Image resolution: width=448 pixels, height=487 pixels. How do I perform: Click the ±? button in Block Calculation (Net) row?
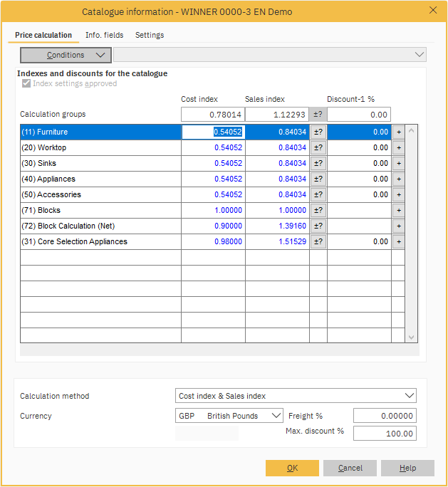click(x=318, y=226)
